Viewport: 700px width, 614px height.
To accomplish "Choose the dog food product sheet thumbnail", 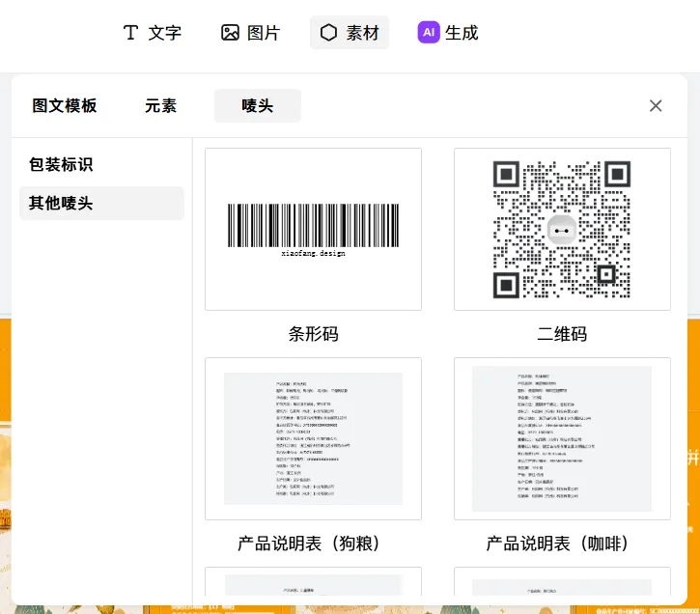I will pos(313,438).
